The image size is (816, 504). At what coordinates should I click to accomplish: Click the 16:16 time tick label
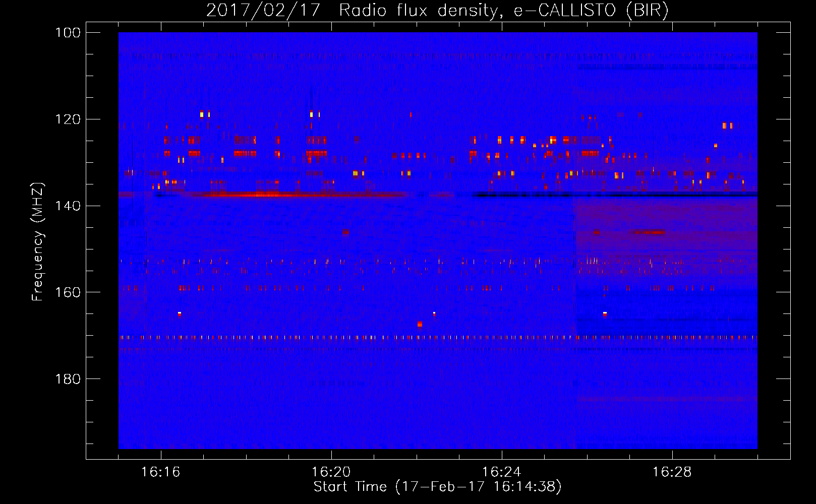pos(161,472)
